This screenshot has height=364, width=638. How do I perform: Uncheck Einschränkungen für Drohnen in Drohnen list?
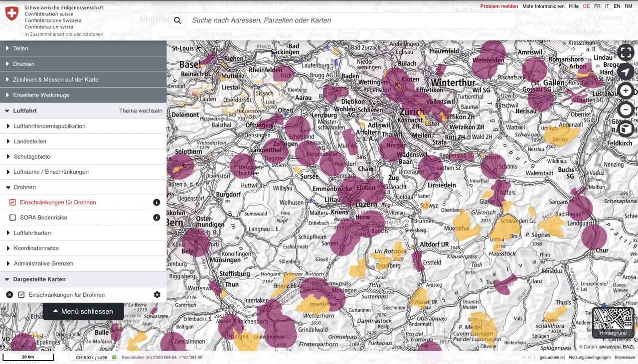(13, 202)
